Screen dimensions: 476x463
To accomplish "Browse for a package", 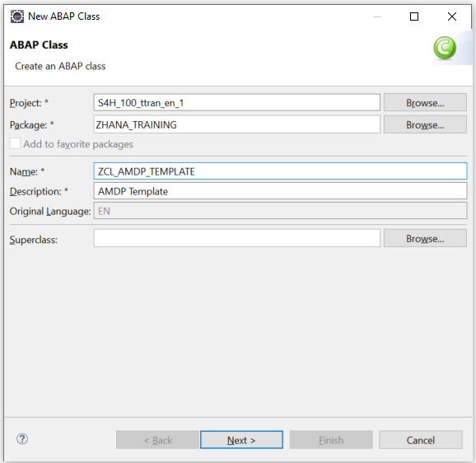I will pos(425,124).
